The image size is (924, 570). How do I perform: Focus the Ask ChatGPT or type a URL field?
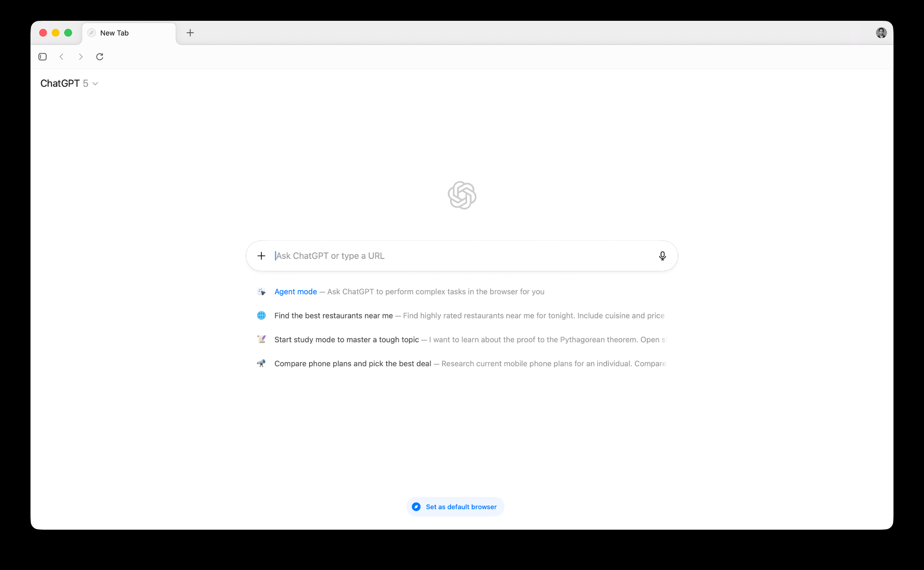coord(462,256)
